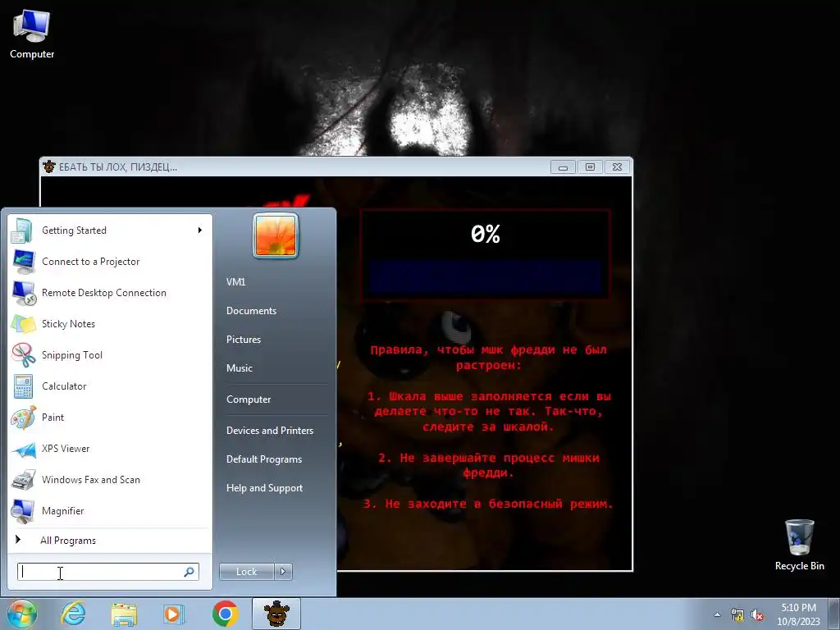Open Devices and Printers

[269, 430]
